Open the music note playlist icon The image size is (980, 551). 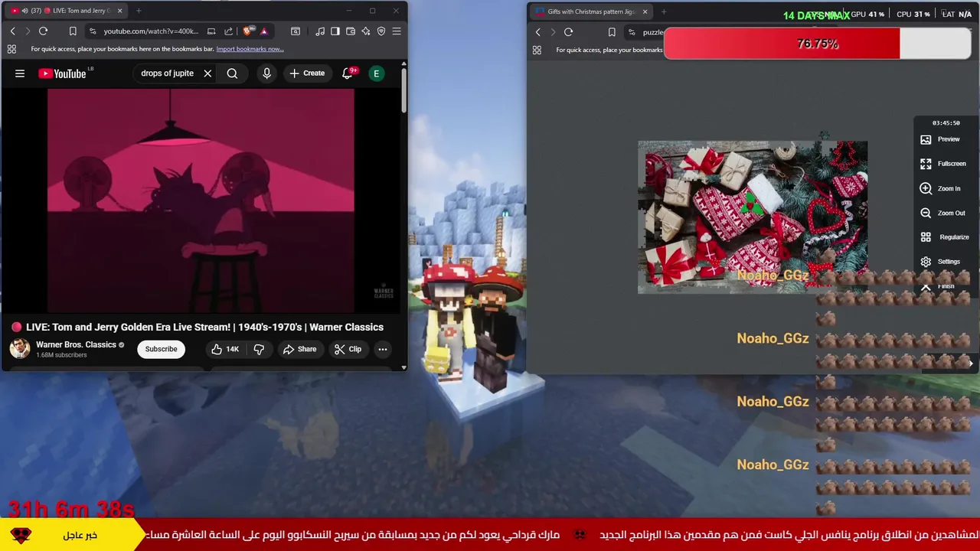(319, 31)
